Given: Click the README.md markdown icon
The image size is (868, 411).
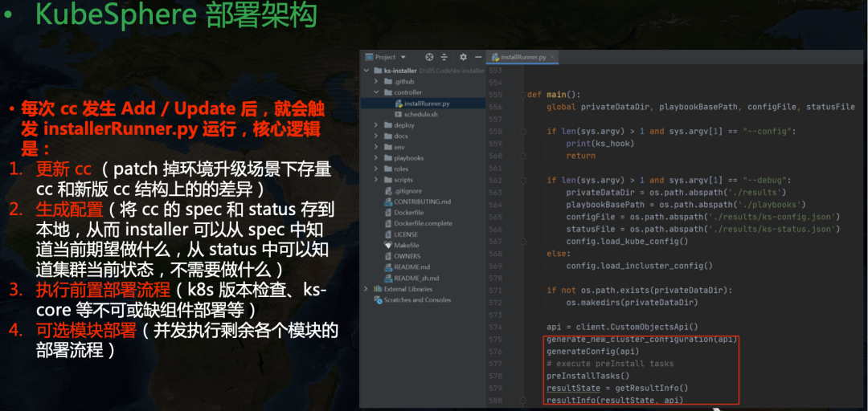Looking at the screenshot, I should [x=388, y=267].
